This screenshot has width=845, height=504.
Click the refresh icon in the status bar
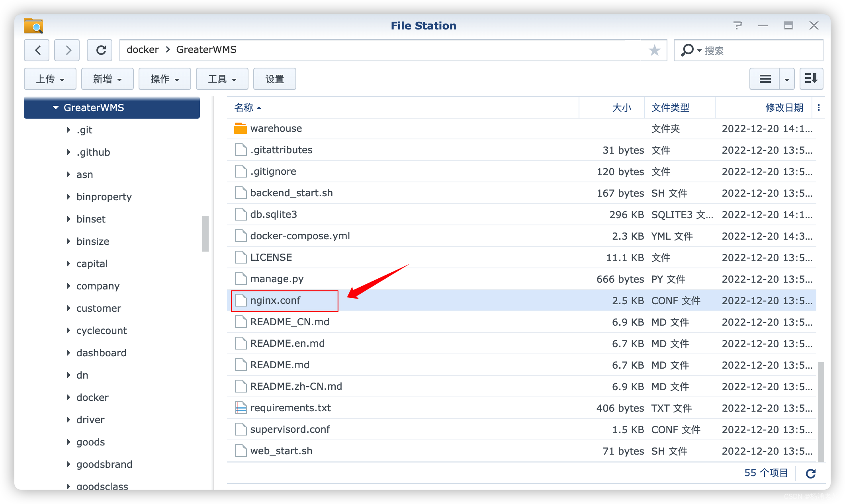click(811, 473)
